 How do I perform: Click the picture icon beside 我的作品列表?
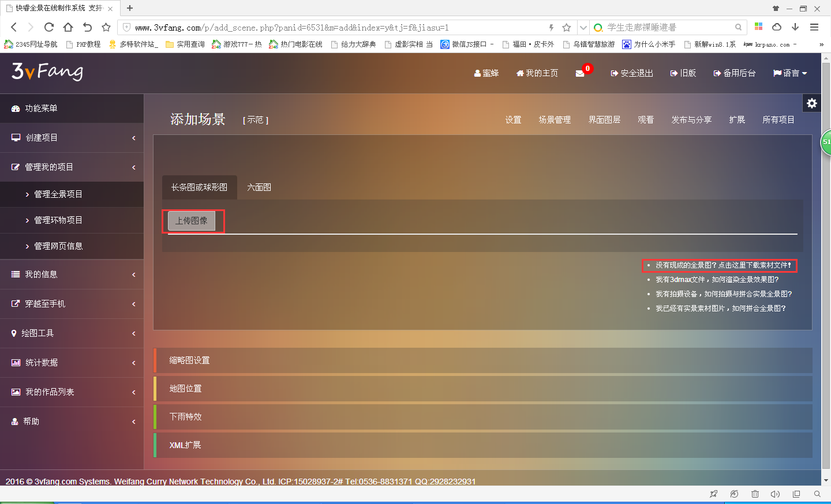(16, 392)
